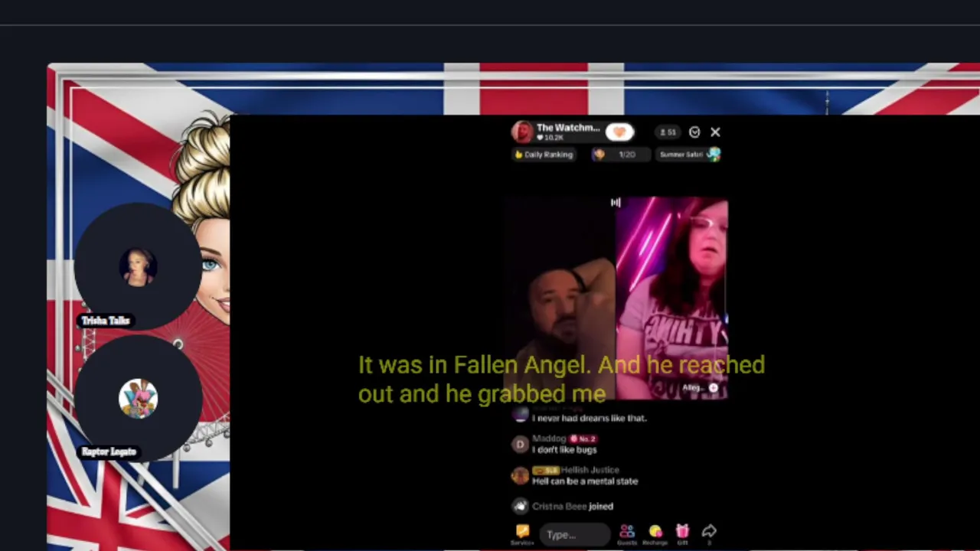980x551 pixels.
Task: Click the gold badge beside Hellish Justice
Action: (545, 470)
